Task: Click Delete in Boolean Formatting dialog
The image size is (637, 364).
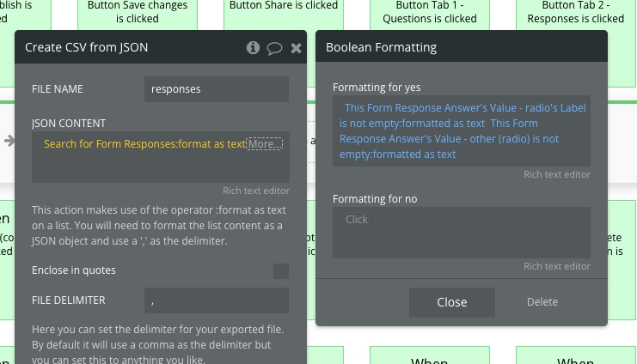Action: [x=542, y=302]
